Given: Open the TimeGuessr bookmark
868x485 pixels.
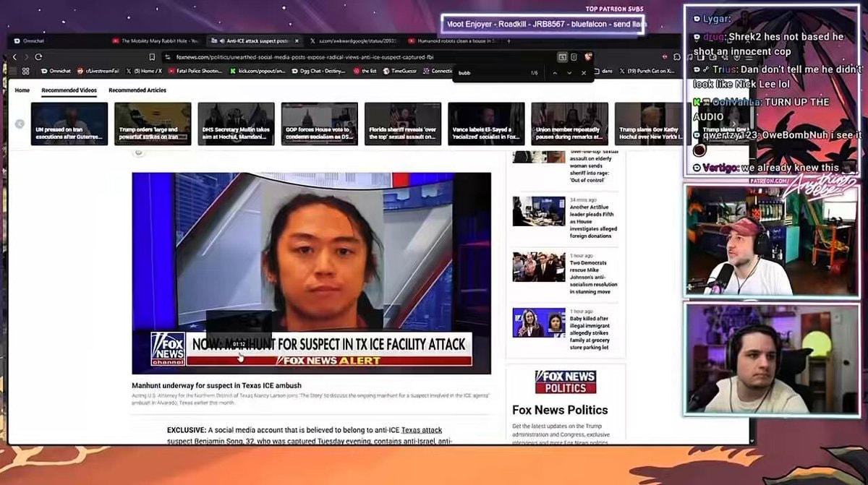Looking at the screenshot, I should pos(401,71).
